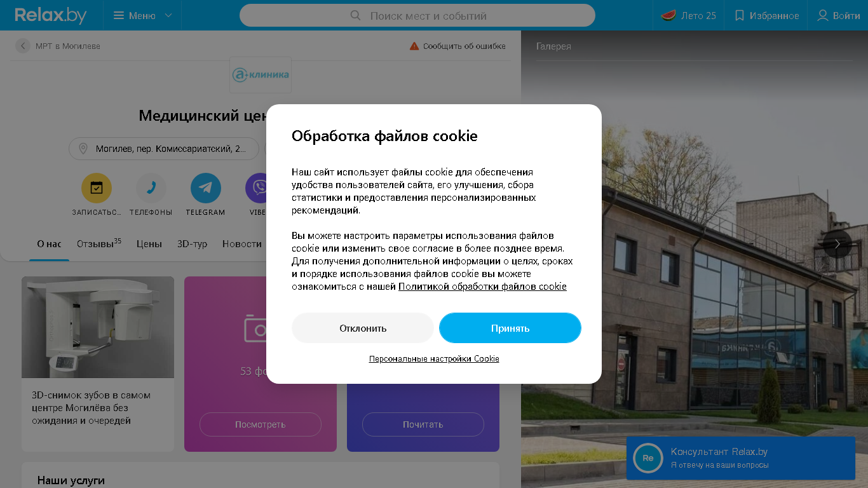Open the Меню hamburger menu
The height and width of the screenshot is (488, 868).
click(142, 15)
